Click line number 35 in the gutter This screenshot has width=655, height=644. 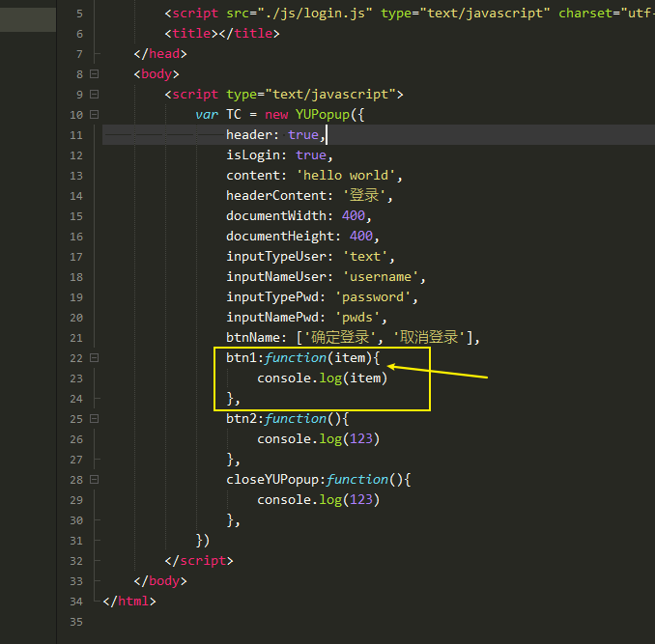pos(76,622)
